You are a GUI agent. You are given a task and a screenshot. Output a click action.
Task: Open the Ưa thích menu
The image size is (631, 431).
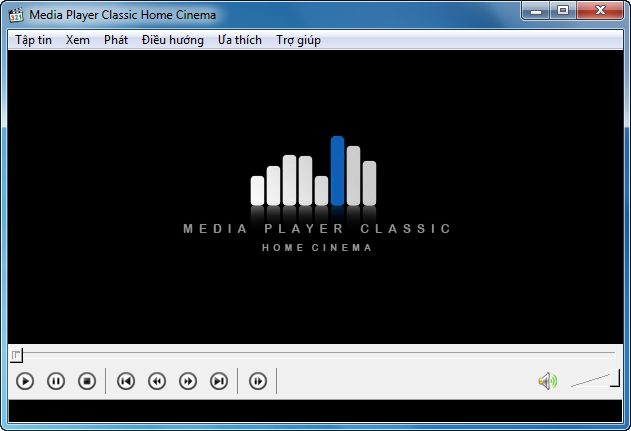(x=240, y=40)
